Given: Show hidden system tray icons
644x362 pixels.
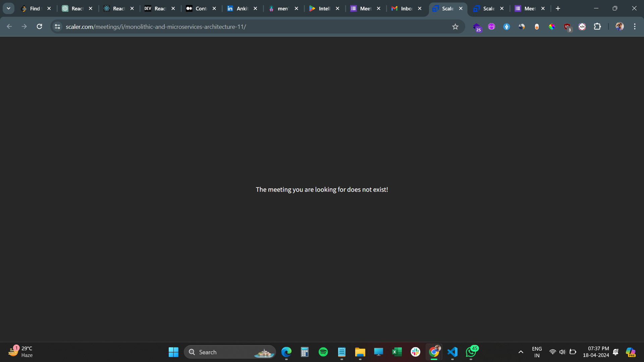Looking at the screenshot, I should coord(521,352).
